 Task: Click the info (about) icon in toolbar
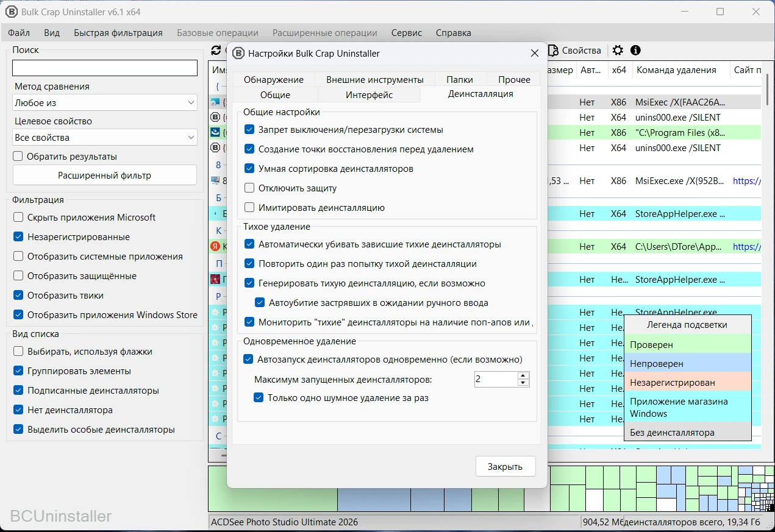635,51
